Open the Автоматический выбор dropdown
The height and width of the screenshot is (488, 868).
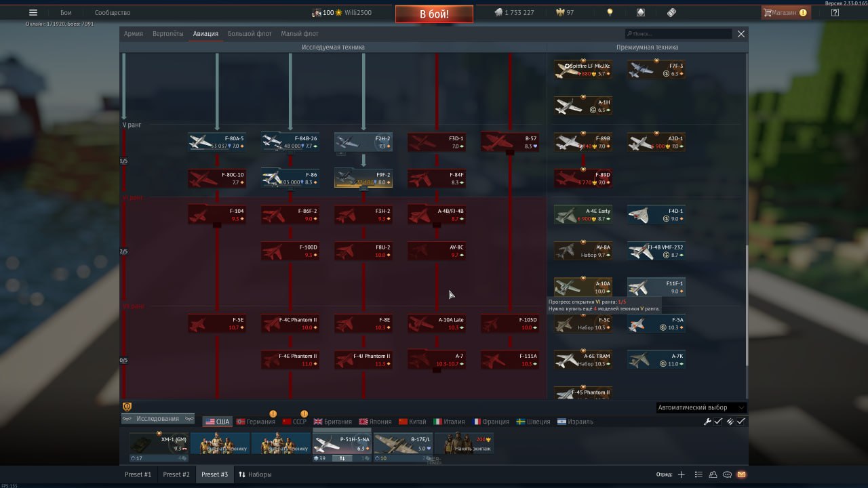click(x=701, y=407)
